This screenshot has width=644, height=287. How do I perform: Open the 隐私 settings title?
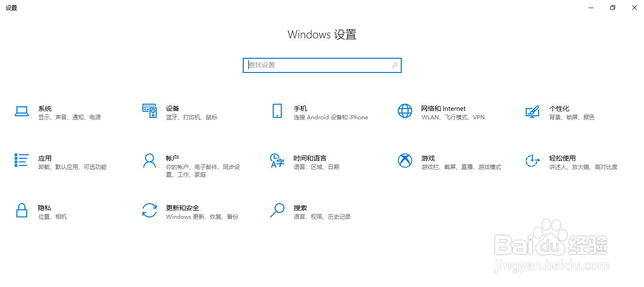point(45,208)
